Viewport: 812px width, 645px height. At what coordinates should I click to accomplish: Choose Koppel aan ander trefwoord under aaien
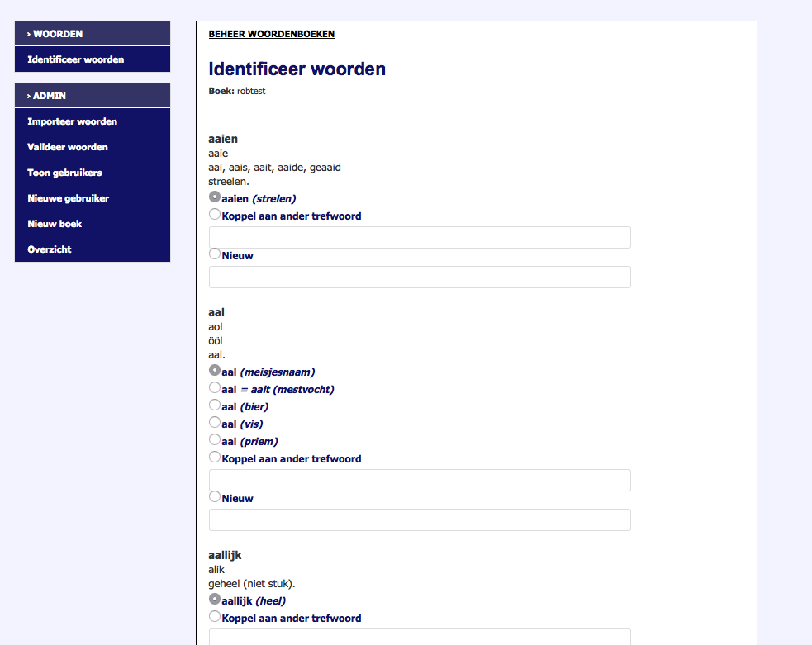pyautogui.click(x=215, y=215)
